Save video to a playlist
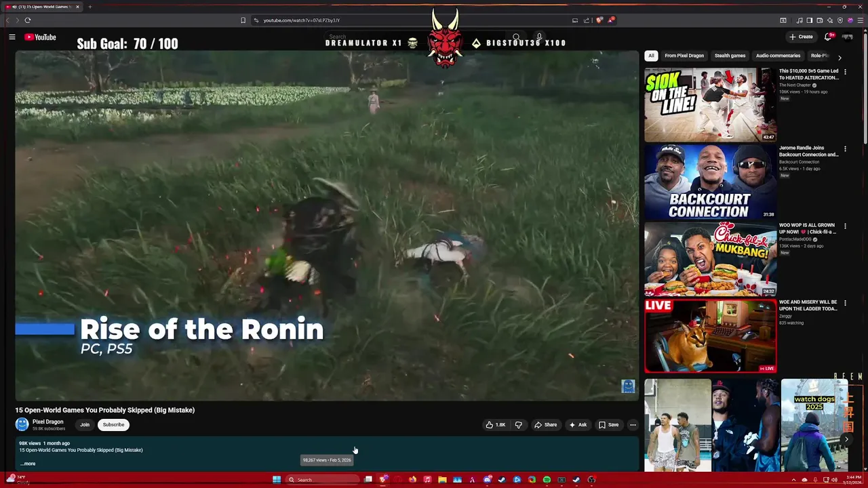Screen dimensions: 868x488 [608, 425]
